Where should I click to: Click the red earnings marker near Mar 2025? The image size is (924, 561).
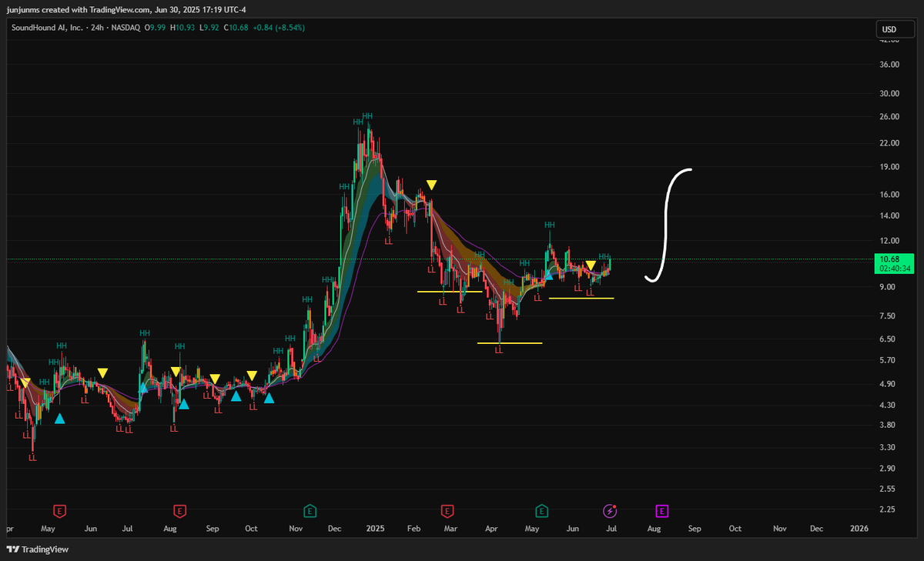(x=447, y=510)
